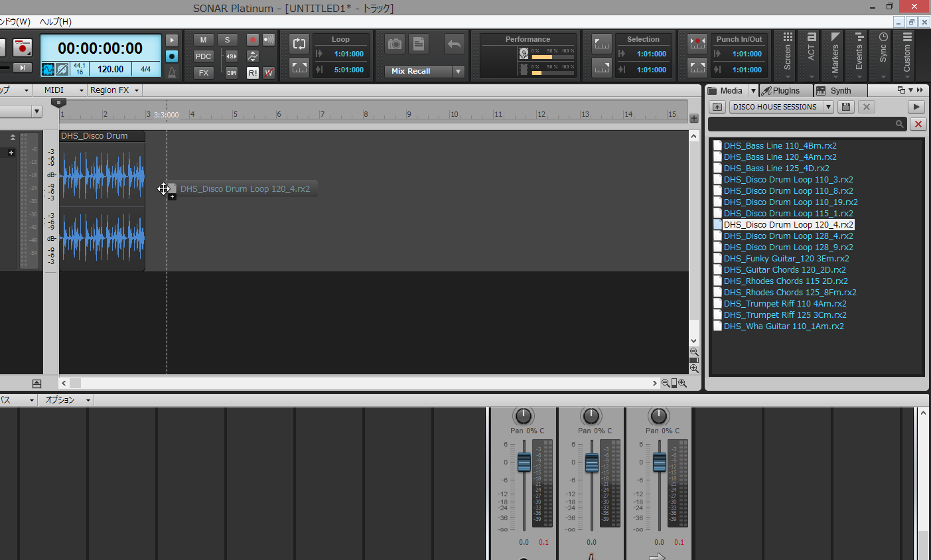Click the set selection start icon
This screenshot has width=931, height=560.
pyautogui.click(x=602, y=44)
